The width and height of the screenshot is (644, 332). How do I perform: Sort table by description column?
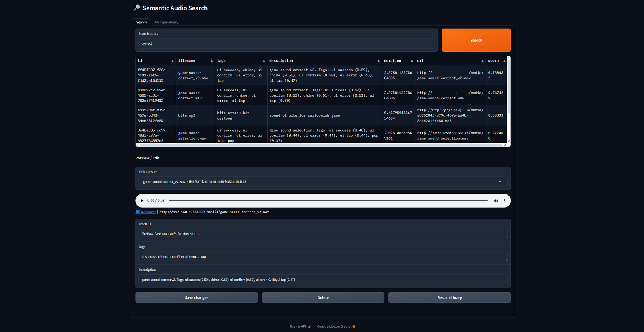click(x=378, y=61)
